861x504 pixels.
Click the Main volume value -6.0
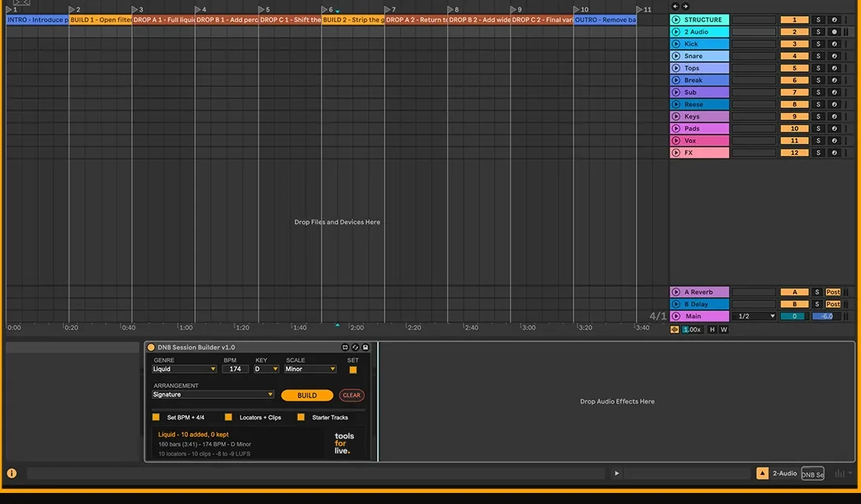pyautogui.click(x=826, y=316)
